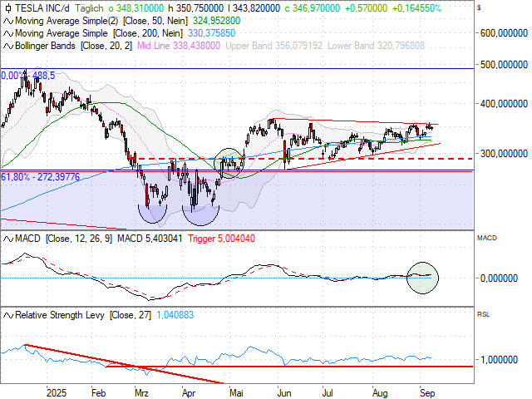
Task: Click the MACD indicator wave icon
Action: pyautogui.click(x=8, y=239)
